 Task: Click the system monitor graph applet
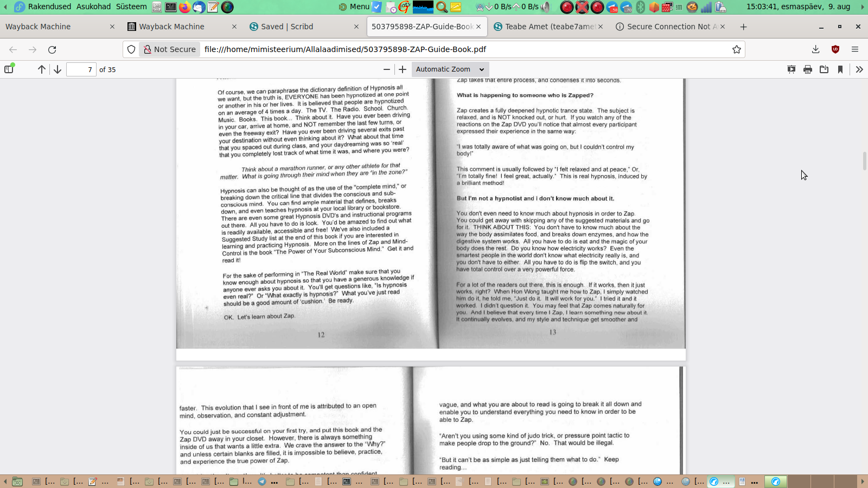pos(423,7)
